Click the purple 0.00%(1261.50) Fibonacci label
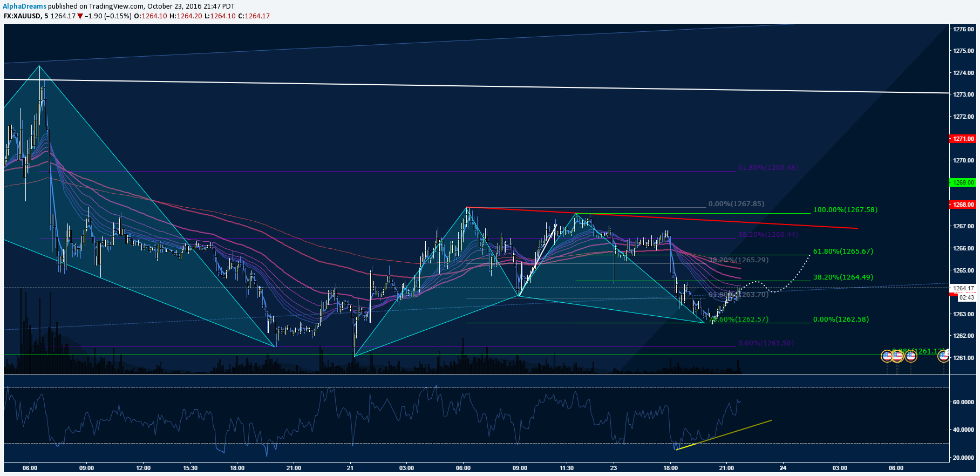The image size is (980, 476). pyautogui.click(x=766, y=343)
